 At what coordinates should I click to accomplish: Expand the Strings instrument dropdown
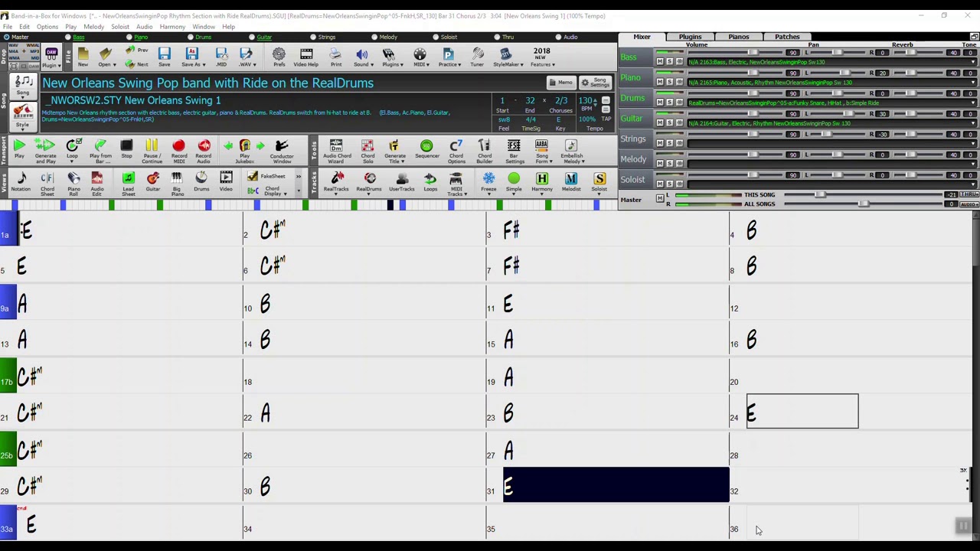(972, 144)
